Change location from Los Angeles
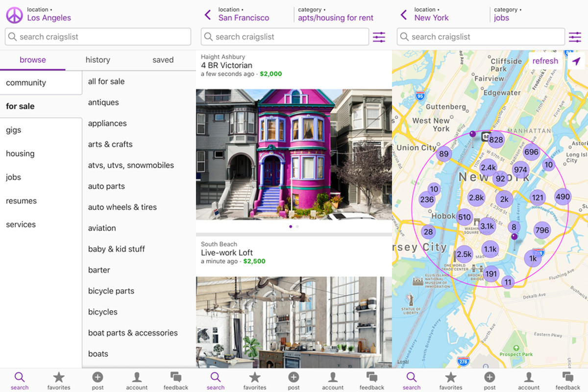Viewport: 588px width, 392px height. [49, 14]
